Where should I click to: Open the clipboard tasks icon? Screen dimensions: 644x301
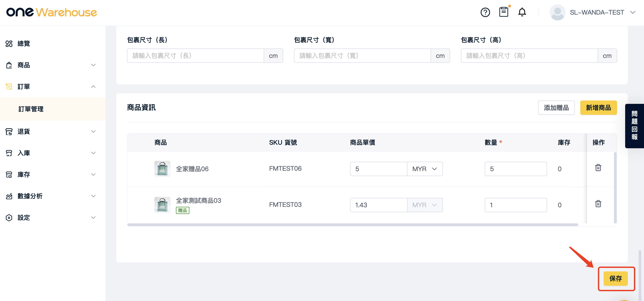pyautogui.click(x=504, y=12)
